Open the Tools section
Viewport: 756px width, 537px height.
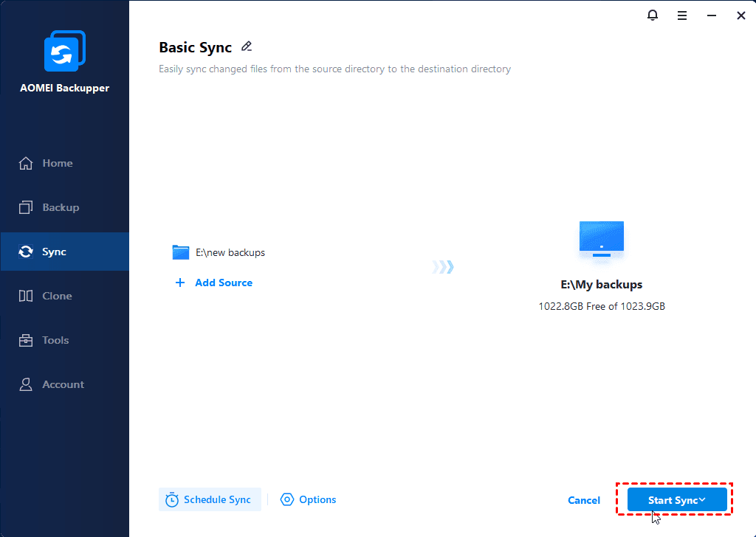tap(55, 340)
